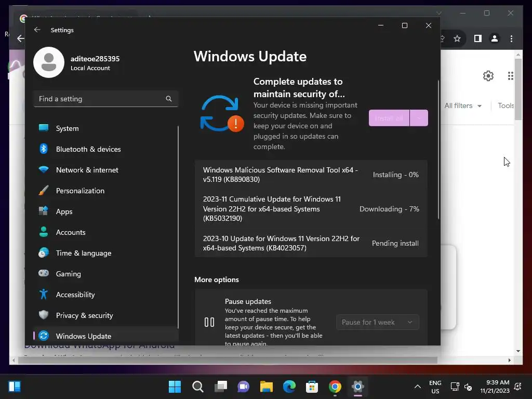Go to the Accessibility page

[x=106, y=295]
